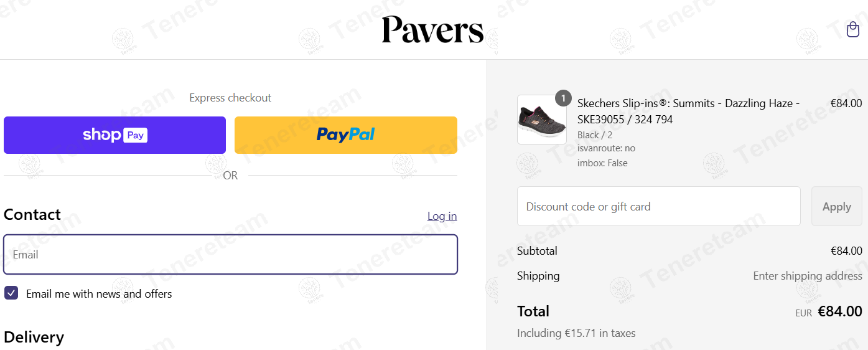868x350 pixels.
Task: Uncheck Email me with news and offers
Action: 11,293
